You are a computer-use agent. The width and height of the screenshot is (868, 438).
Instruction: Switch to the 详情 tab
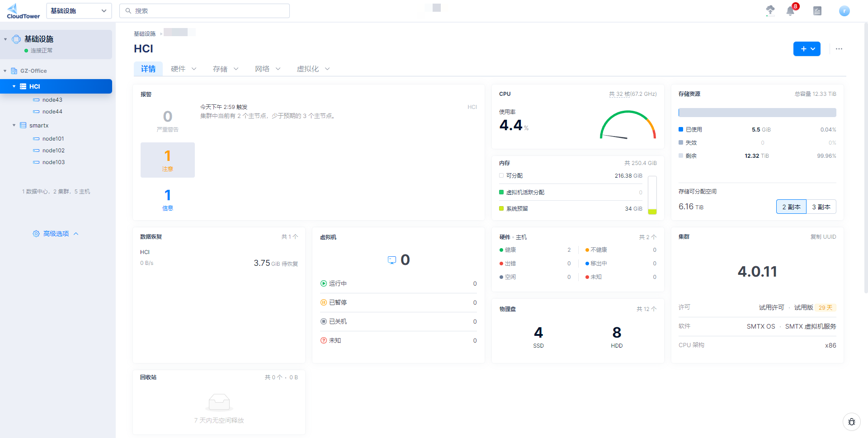(148, 69)
